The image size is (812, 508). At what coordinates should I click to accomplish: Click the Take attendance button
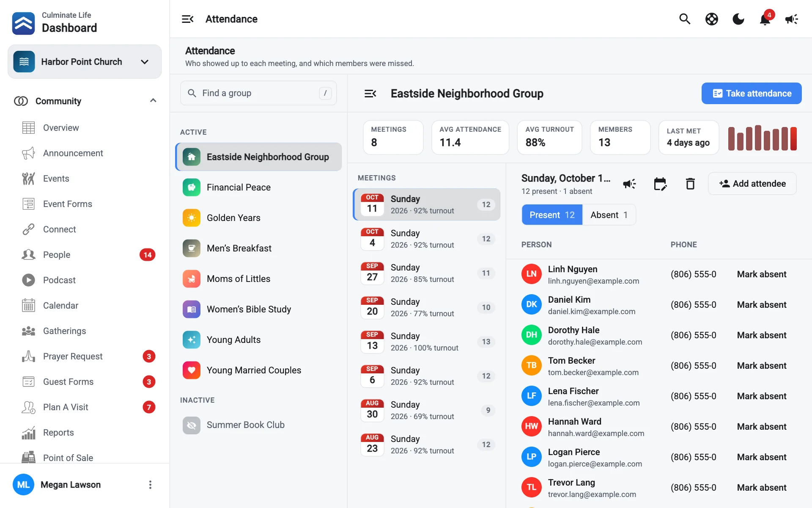point(752,94)
